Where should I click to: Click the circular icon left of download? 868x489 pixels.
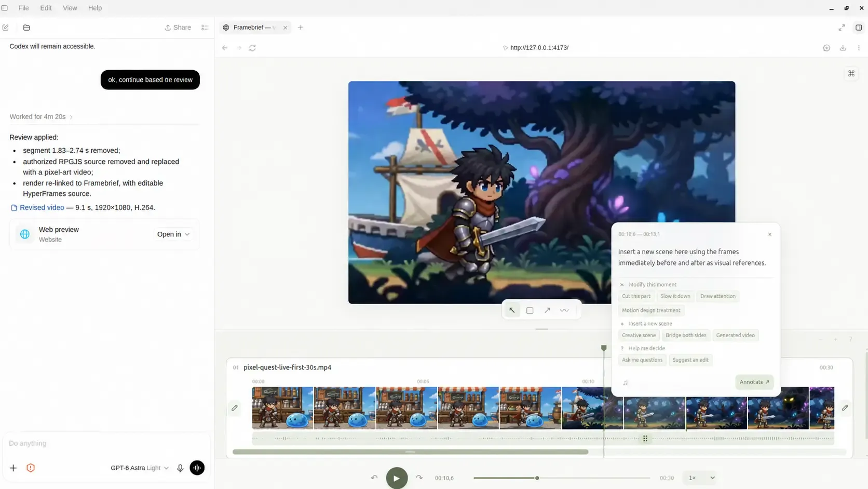pos(826,48)
